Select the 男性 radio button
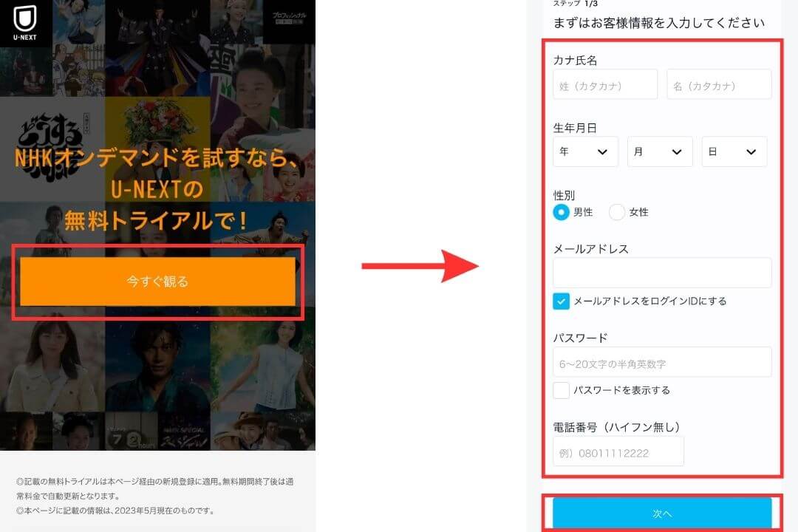The width and height of the screenshot is (798, 532). point(561,213)
